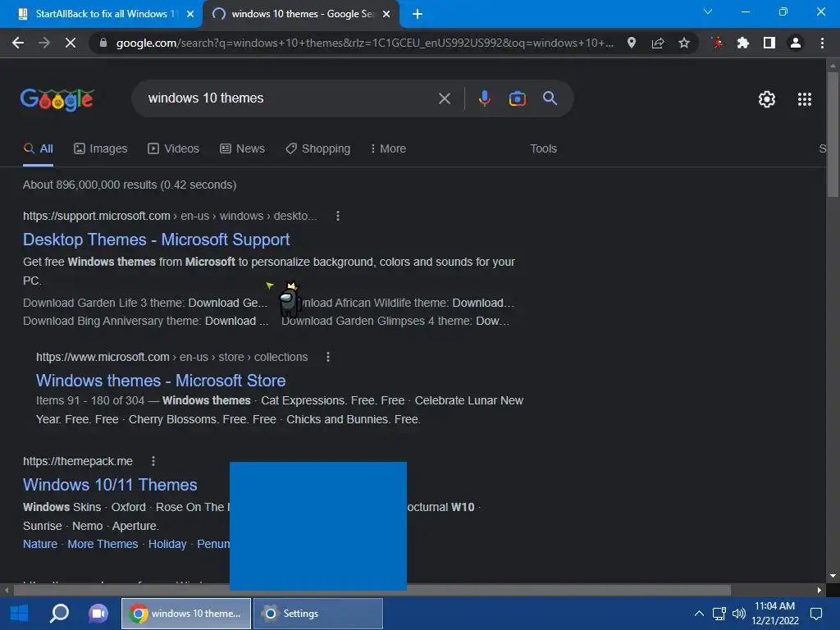Switch to the Settings taskbar window
Screen dimensions: 840x630
tap(318, 614)
